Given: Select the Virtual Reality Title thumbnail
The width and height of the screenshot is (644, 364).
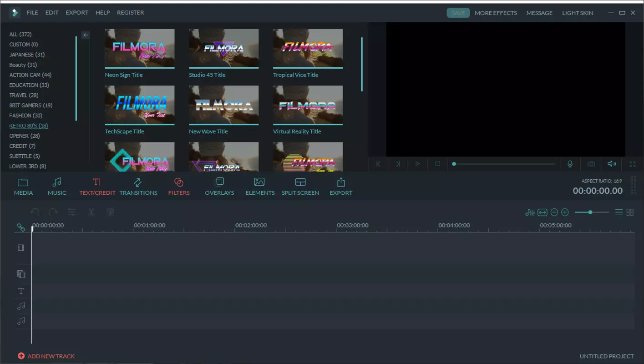Looking at the screenshot, I should coord(308,105).
